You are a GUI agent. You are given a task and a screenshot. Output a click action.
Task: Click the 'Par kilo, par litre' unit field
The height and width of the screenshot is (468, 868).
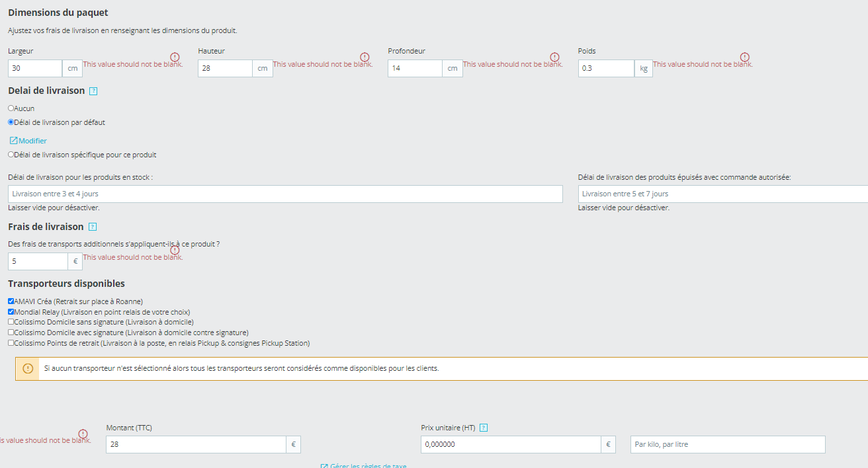point(728,444)
